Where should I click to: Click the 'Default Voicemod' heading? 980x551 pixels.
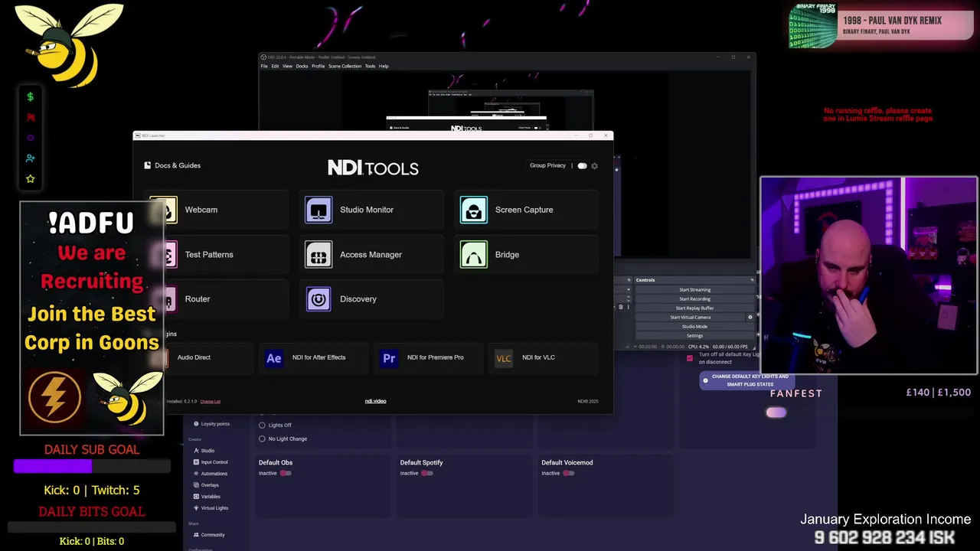(567, 462)
